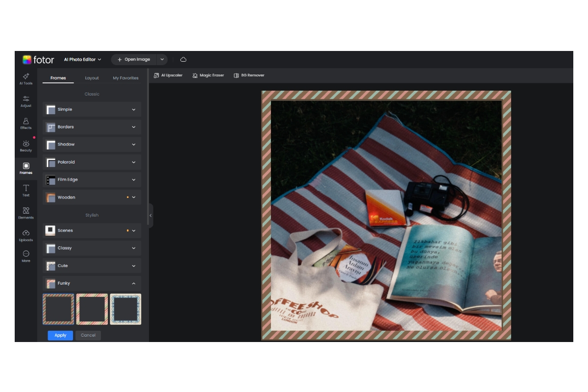The image size is (588, 392).
Task: Click the cloud sync icon
Action: (x=183, y=59)
